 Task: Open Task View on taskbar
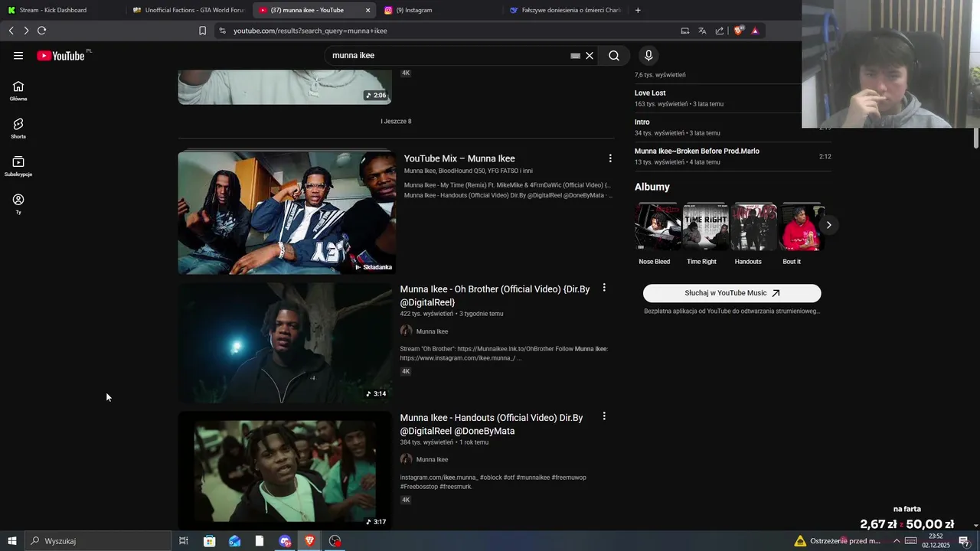(x=184, y=541)
